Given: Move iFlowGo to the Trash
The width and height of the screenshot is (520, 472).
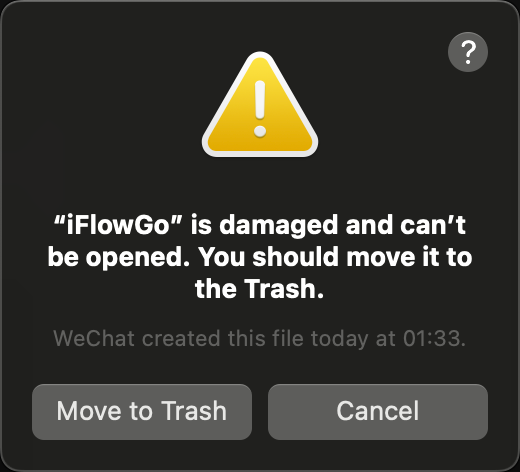Looking at the screenshot, I should coord(142,412).
